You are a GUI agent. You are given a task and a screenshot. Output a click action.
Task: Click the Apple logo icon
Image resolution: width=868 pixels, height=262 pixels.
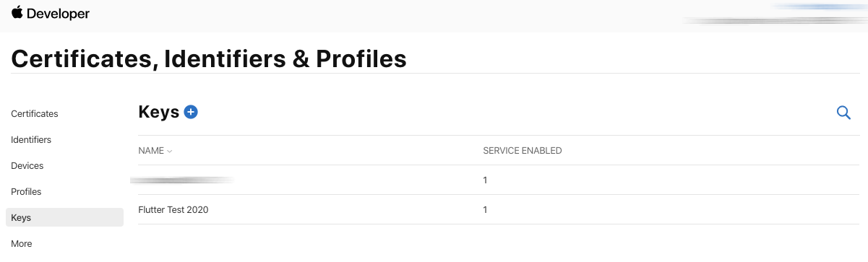click(17, 12)
